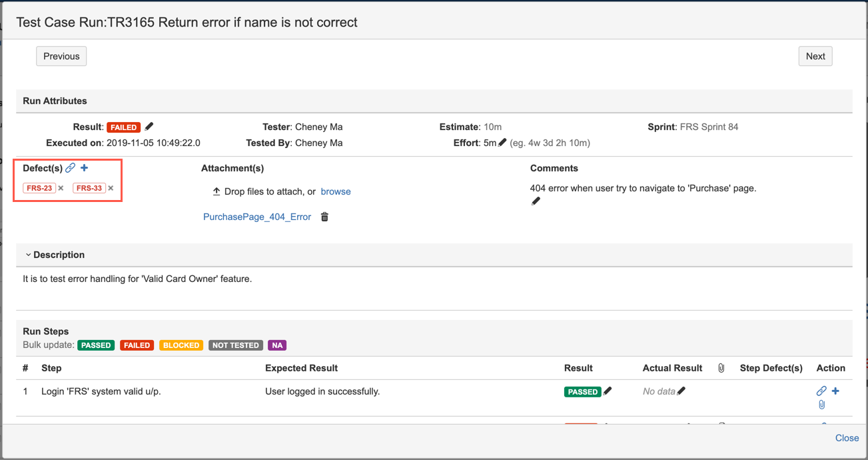Click the Executed on timestamp

tap(153, 143)
